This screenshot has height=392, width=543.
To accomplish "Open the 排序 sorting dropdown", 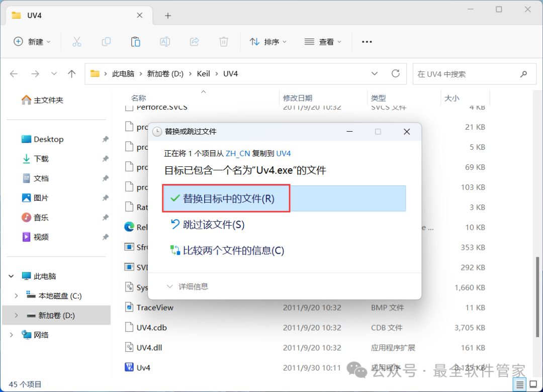I will coord(268,42).
